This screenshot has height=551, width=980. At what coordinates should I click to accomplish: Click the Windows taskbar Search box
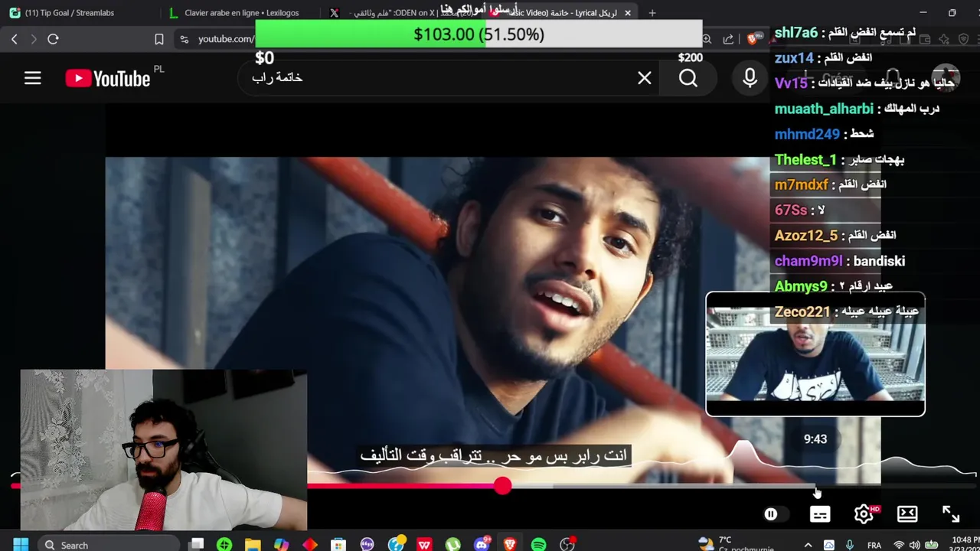pos(107,545)
